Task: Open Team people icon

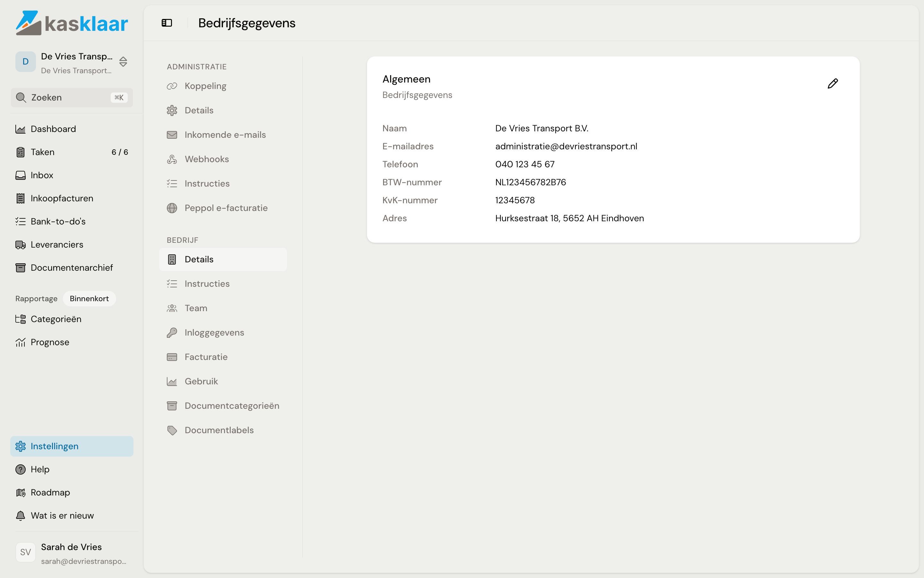Action: coord(172,308)
